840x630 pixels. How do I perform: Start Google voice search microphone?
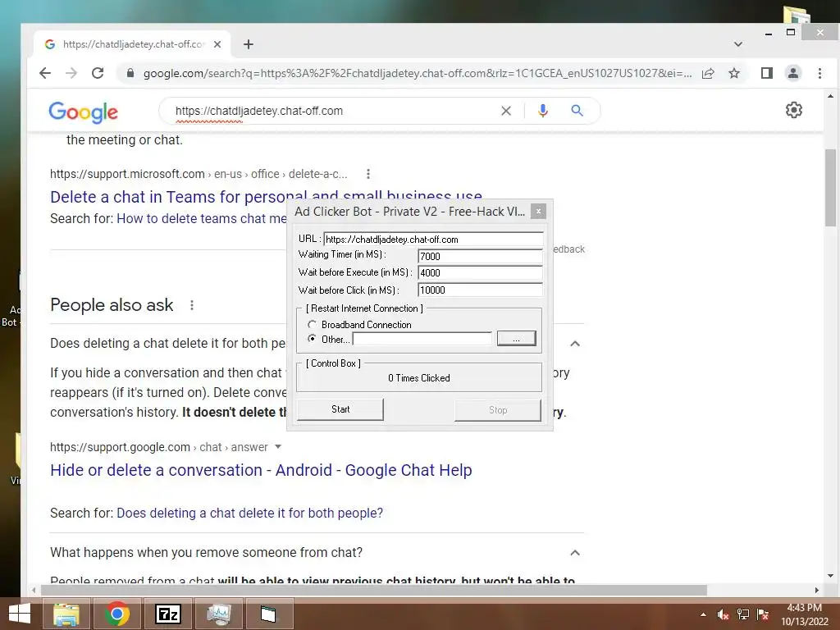click(x=543, y=111)
